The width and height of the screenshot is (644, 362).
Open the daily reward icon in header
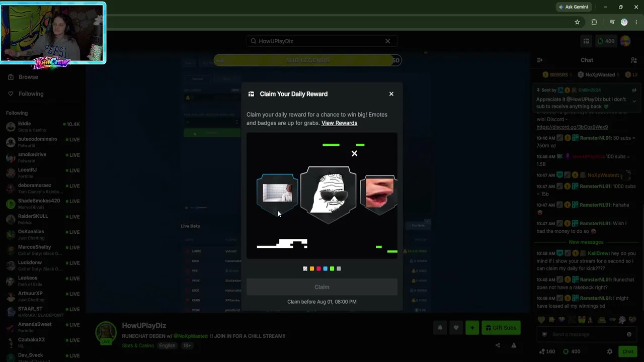[586, 41]
